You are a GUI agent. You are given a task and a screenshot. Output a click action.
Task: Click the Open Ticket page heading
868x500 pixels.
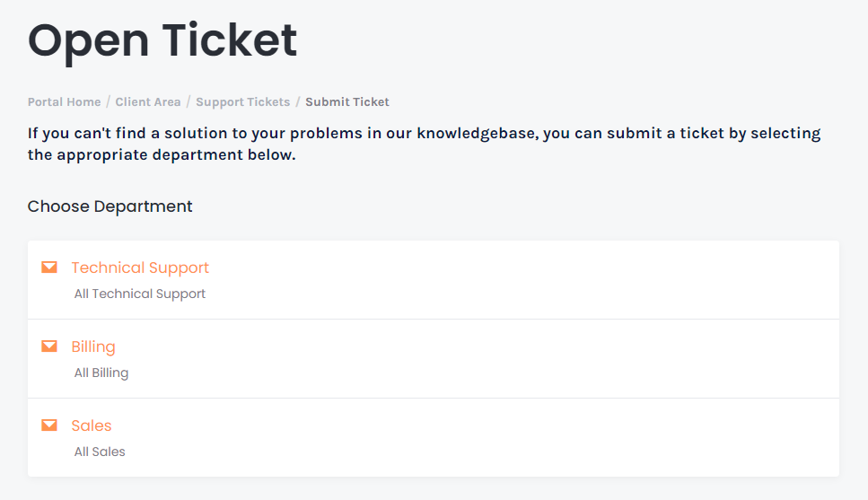(162, 41)
